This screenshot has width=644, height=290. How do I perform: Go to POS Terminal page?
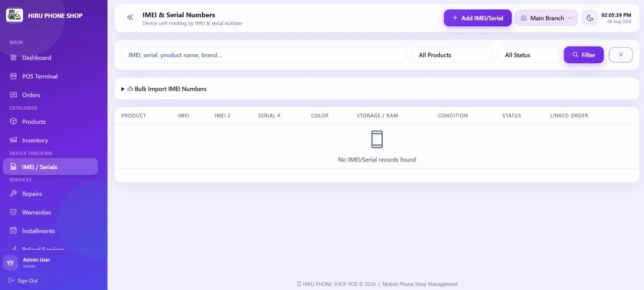[x=51, y=76]
